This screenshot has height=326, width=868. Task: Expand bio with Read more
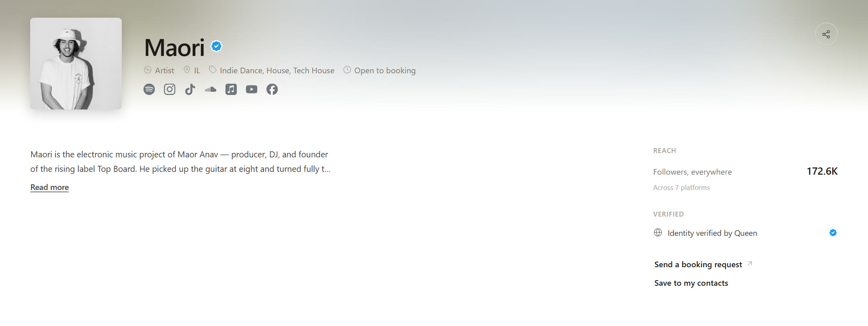(49, 187)
